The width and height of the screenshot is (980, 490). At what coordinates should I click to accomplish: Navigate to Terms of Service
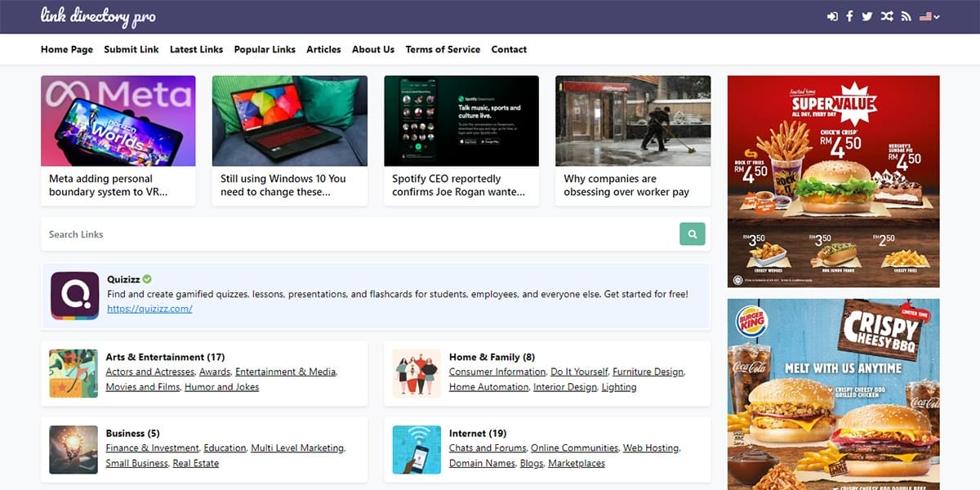point(443,49)
